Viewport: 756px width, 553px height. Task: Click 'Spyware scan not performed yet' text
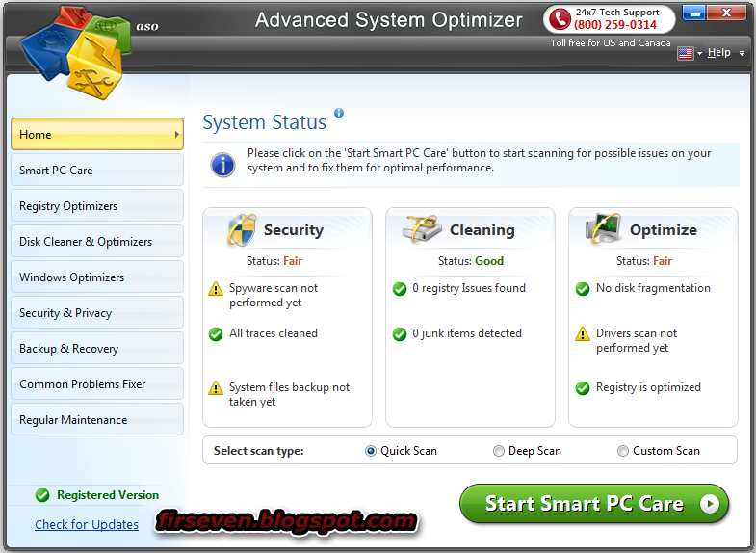point(274,295)
